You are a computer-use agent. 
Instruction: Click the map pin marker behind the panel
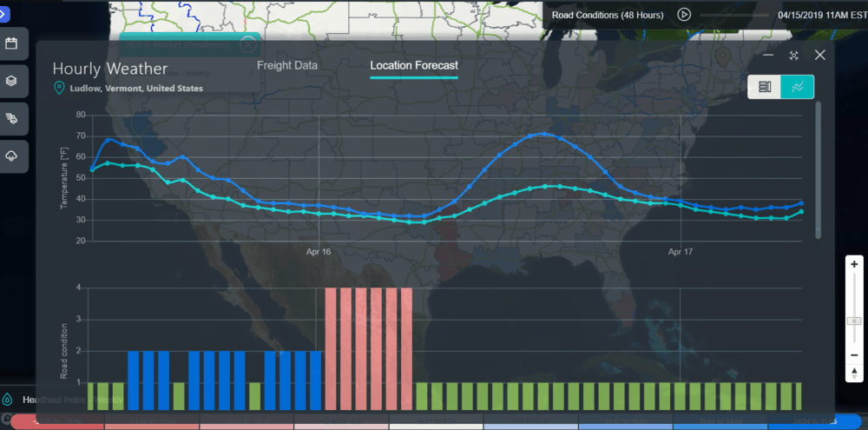[722, 56]
